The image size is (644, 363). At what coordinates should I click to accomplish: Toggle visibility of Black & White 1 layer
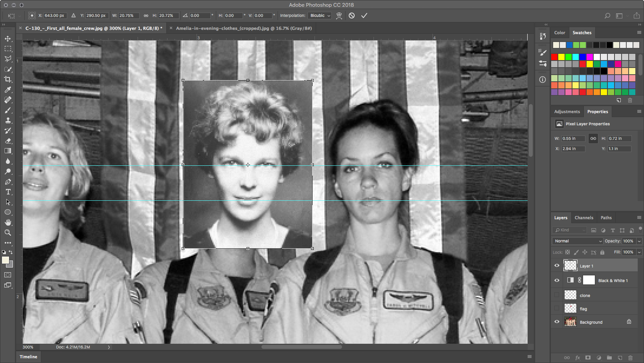click(557, 280)
